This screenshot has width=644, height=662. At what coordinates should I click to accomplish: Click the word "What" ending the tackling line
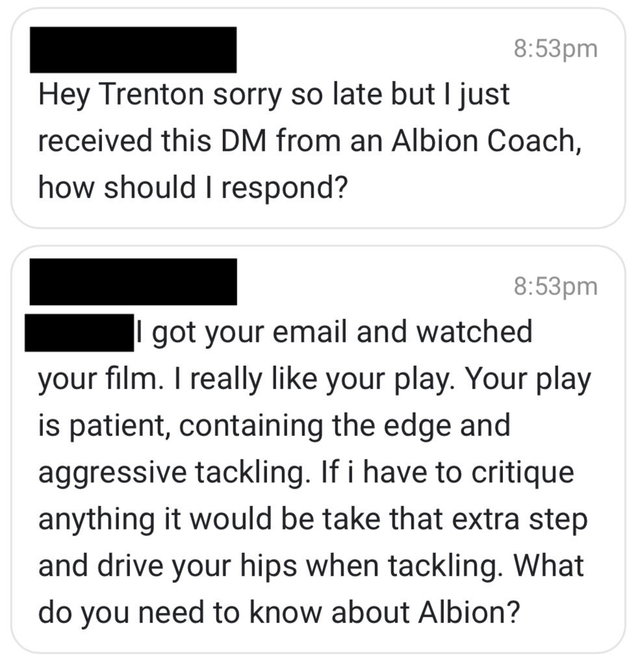549,565
